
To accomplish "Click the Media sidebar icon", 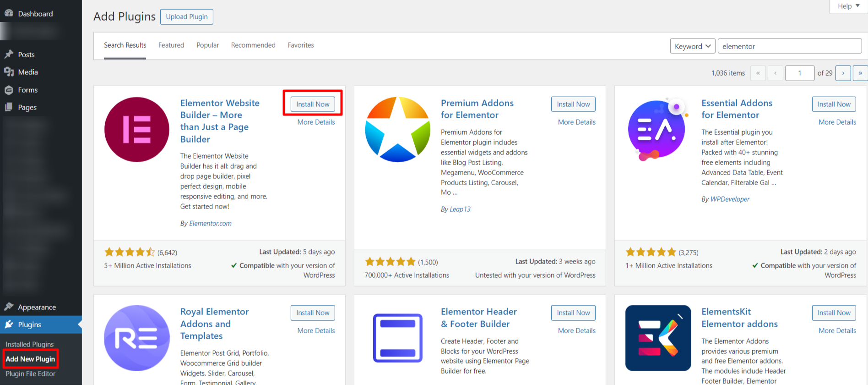I will (9, 72).
